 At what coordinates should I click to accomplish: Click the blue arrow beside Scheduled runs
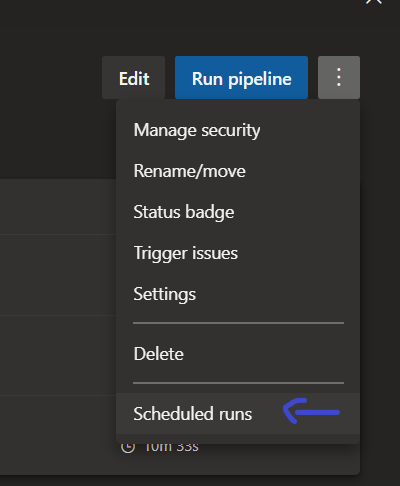311,411
